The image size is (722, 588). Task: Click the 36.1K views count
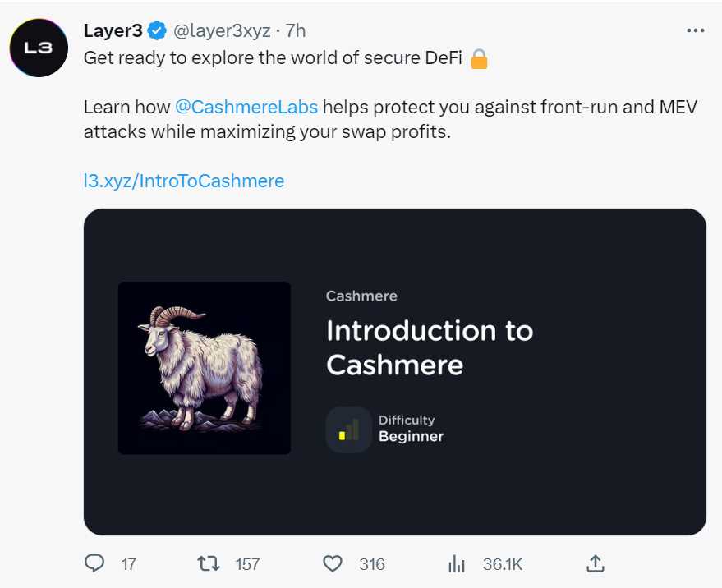click(x=503, y=564)
